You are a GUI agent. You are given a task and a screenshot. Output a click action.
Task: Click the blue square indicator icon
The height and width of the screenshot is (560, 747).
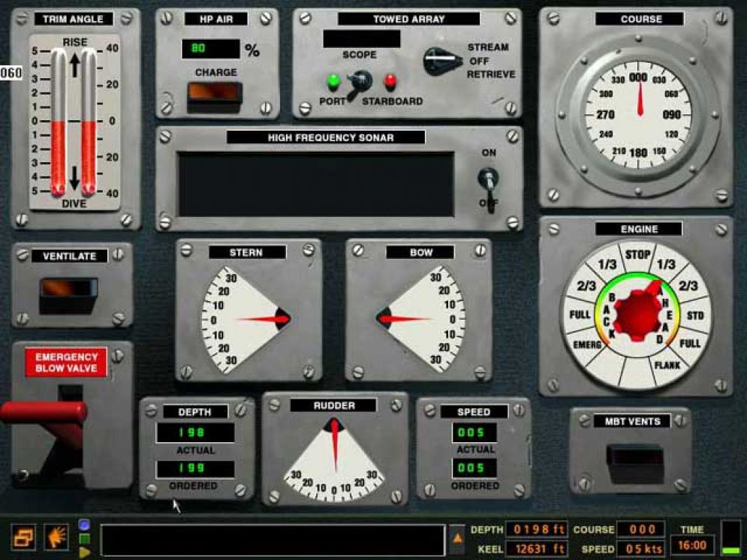pyautogui.click(x=83, y=523)
